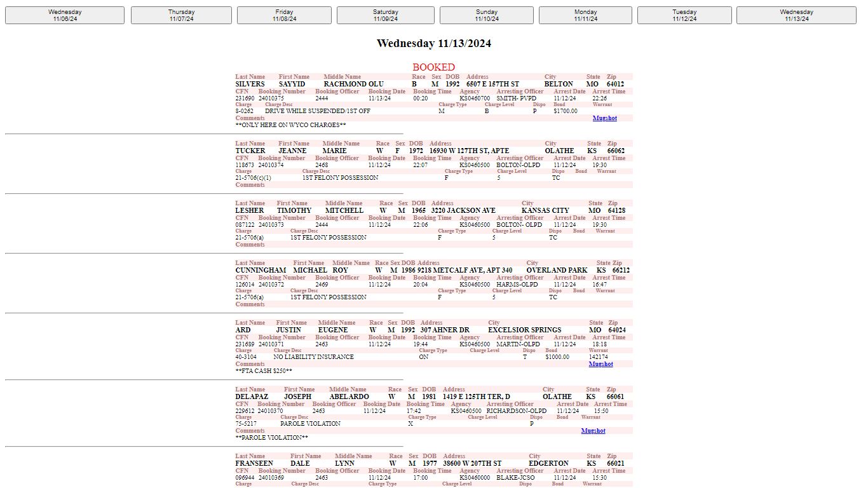
Task: Select arresting officer BOLTON-OLPD for TUCKER
Action: pyautogui.click(x=519, y=165)
